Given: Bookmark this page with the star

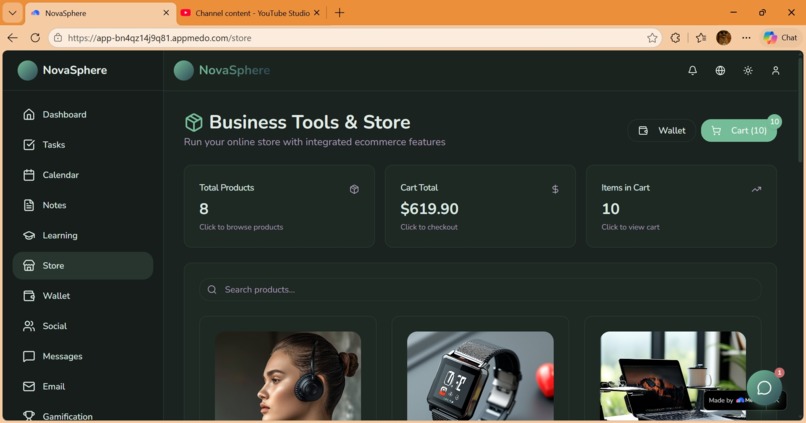Looking at the screenshot, I should [652, 38].
